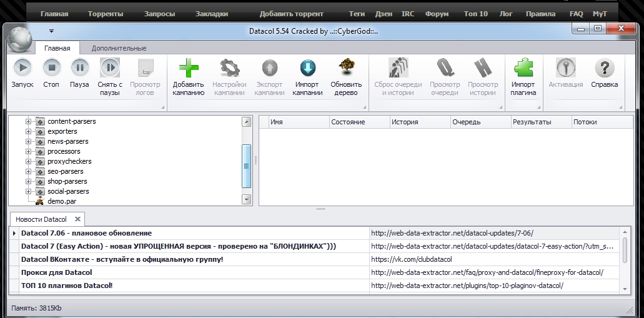Select news row Datacol 7 (Easy Action)

(x=195, y=246)
